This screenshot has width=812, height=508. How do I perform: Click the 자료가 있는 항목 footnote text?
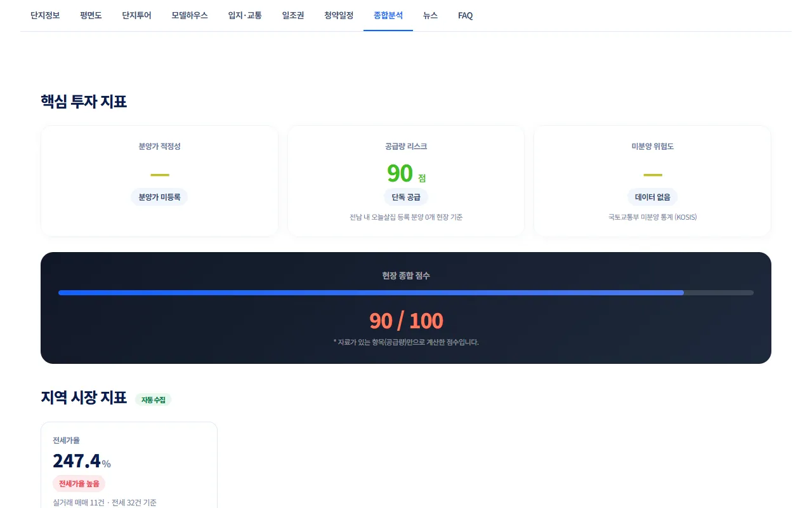406,342
